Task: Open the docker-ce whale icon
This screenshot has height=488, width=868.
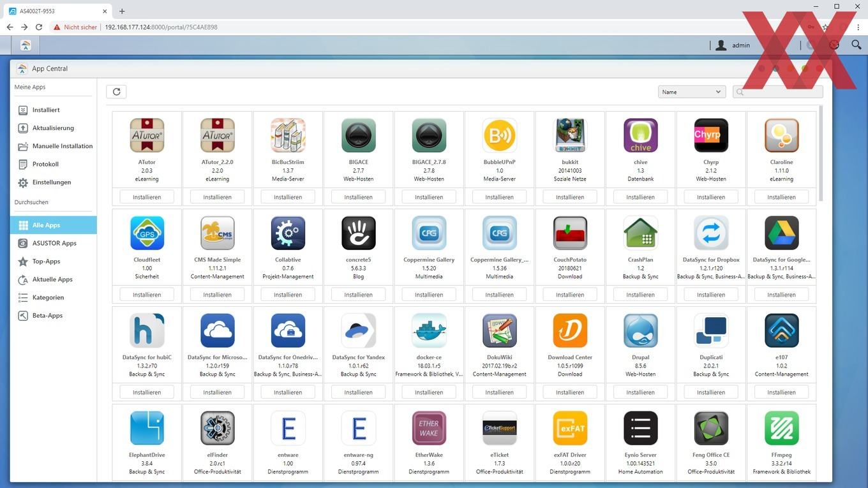Action: 429,330
